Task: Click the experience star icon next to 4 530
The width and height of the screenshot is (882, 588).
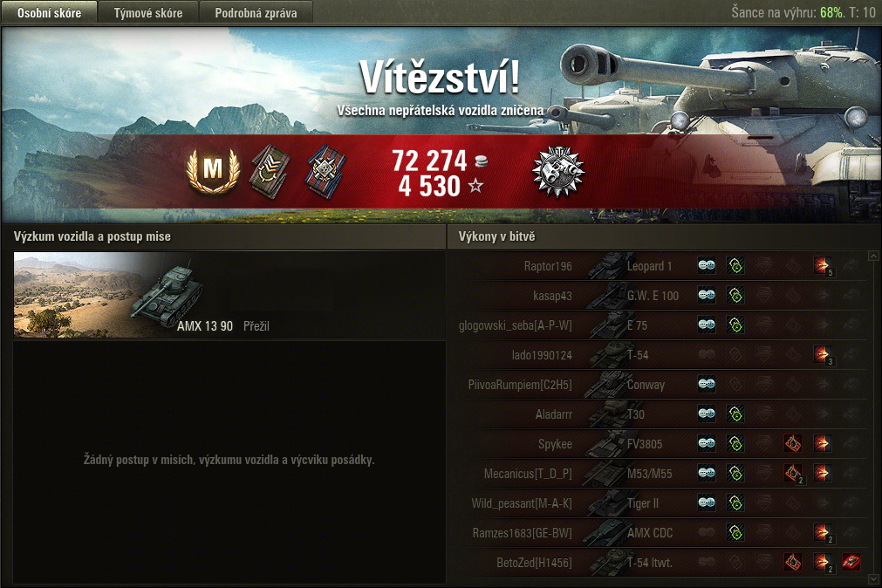Action: click(475, 185)
